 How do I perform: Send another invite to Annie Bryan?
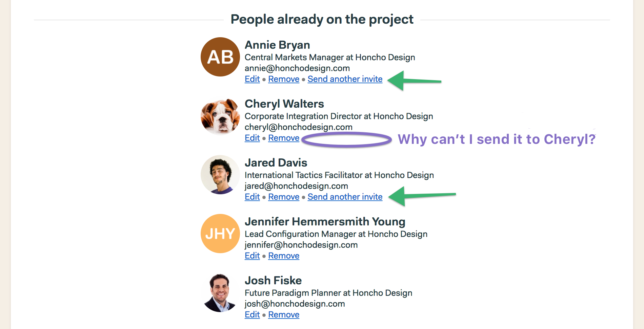click(345, 79)
